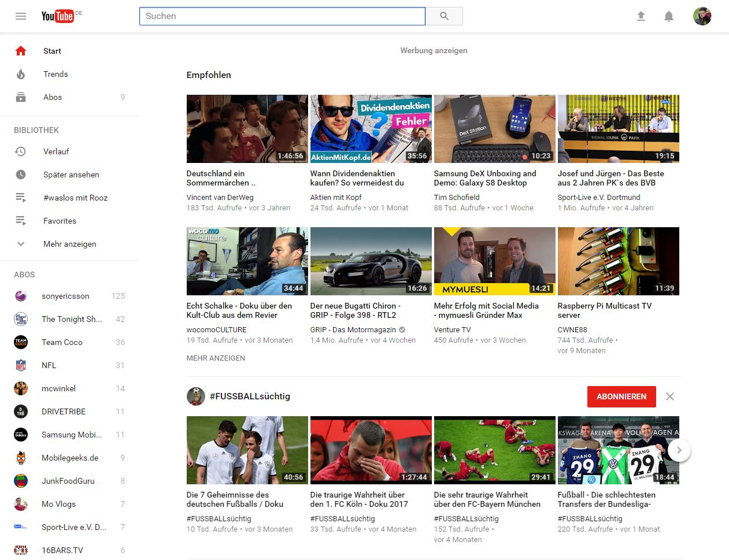Open #waslos mit Rooz playlist
This screenshot has width=729, height=560.
[69, 198]
